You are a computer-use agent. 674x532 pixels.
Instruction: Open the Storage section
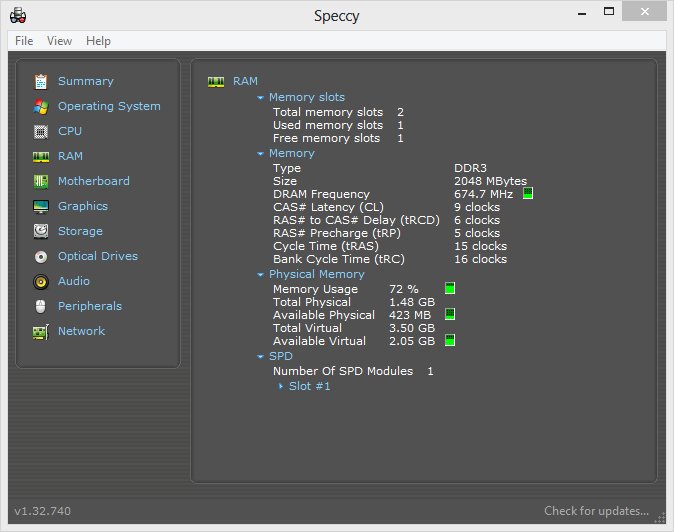point(80,231)
